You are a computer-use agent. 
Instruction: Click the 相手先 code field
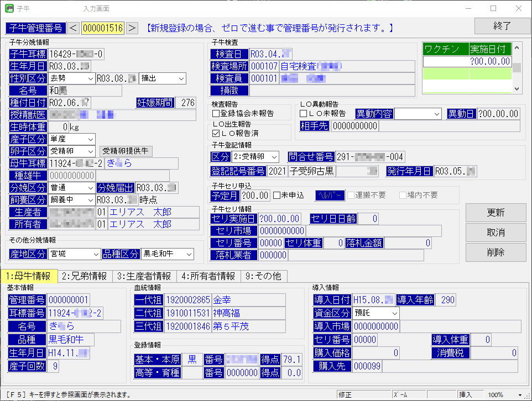[355, 126]
